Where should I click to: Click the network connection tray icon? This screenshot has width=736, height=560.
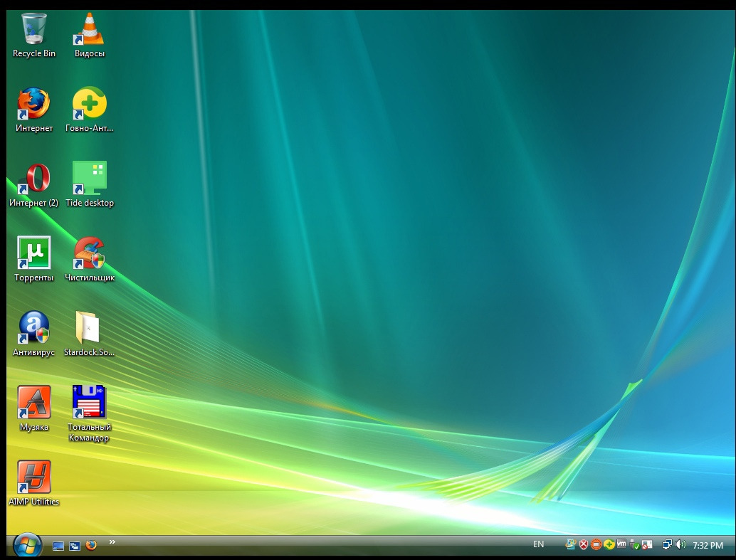click(667, 545)
